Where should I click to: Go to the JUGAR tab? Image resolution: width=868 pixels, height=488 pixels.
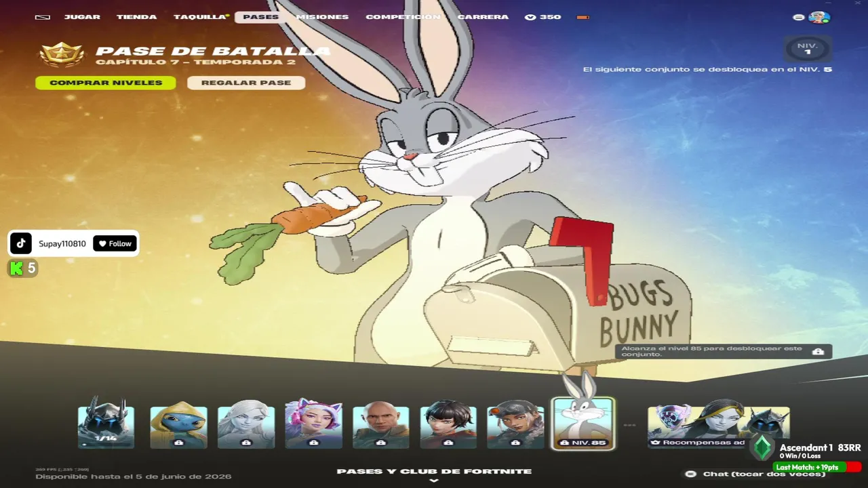[x=82, y=17]
